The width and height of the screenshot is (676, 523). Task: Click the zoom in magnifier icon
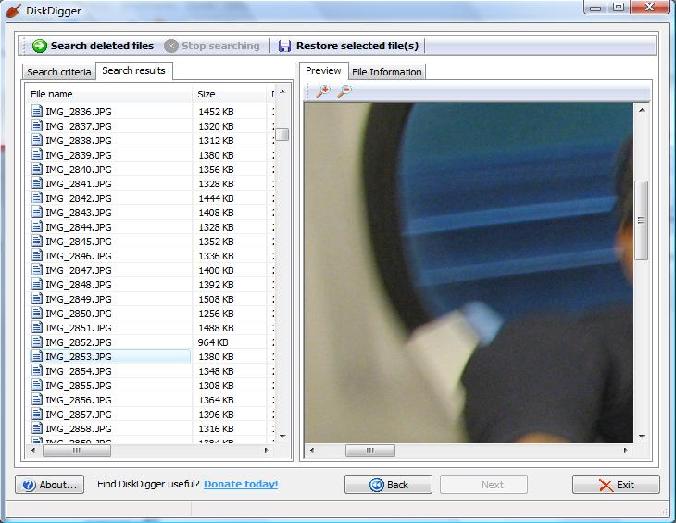click(322, 91)
